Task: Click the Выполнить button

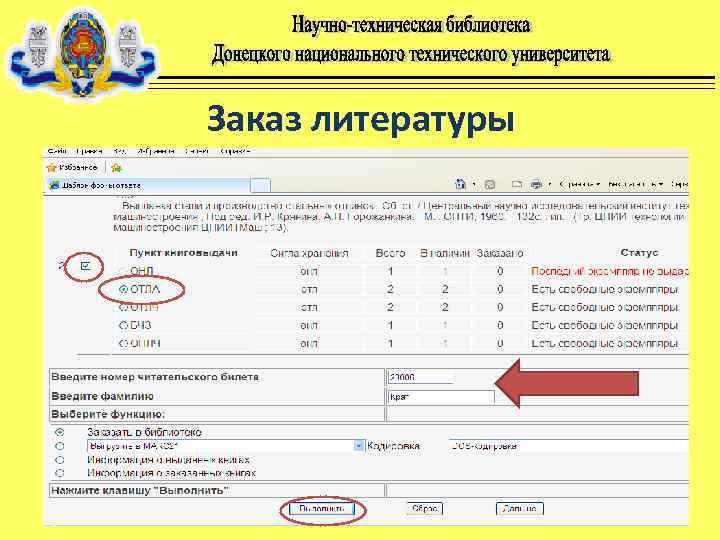Action: [x=322, y=509]
